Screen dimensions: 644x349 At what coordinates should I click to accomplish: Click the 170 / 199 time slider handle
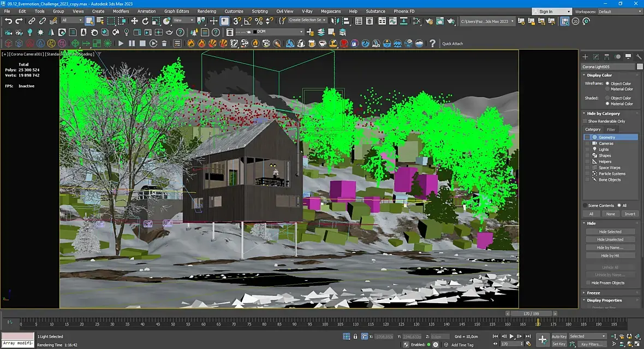(x=532, y=313)
